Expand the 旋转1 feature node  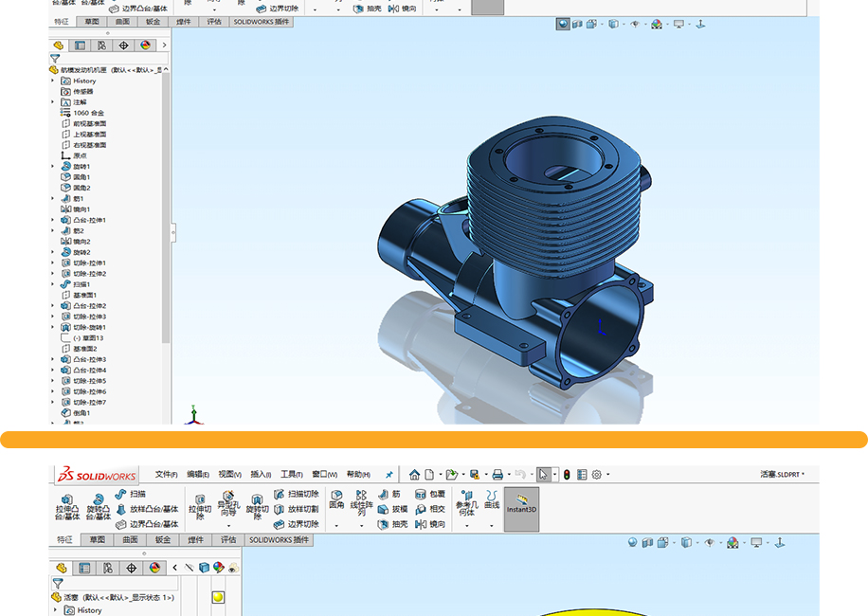point(53,166)
